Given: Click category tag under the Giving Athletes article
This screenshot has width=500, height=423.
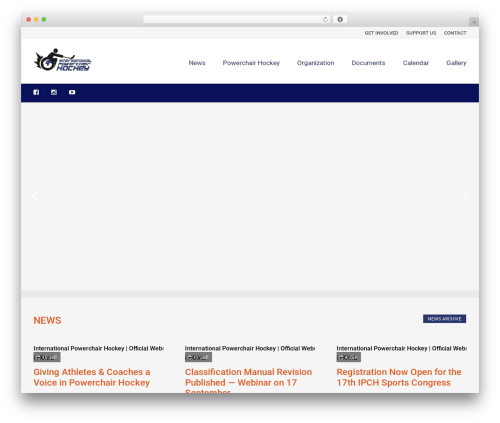Looking at the screenshot, I should click(x=47, y=357).
